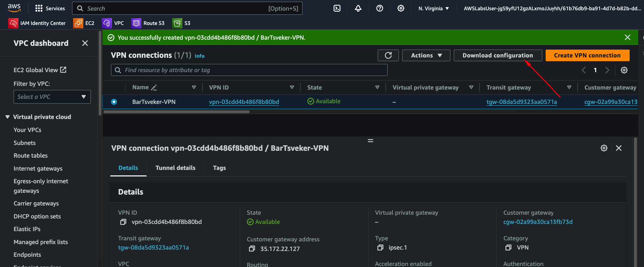Dismiss the green success banner
The height and width of the screenshot is (267, 644).
[x=627, y=38]
